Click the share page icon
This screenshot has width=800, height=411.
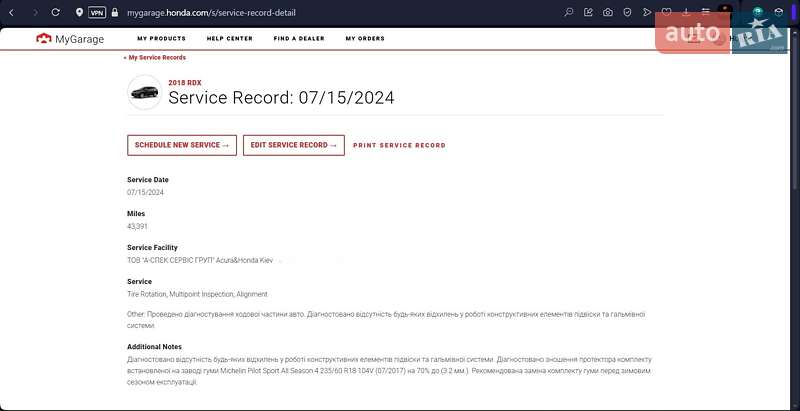point(588,13)
